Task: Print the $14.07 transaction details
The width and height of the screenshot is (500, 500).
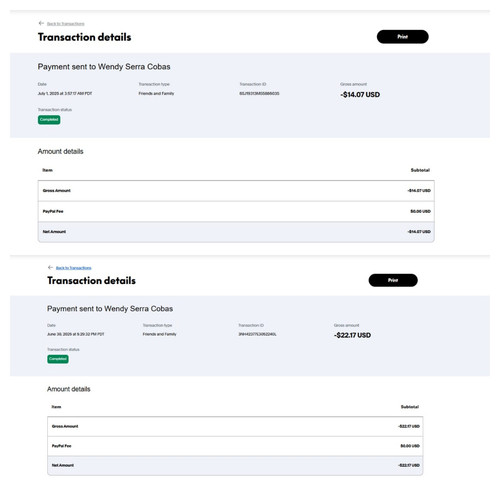Action: coord(403,37)
